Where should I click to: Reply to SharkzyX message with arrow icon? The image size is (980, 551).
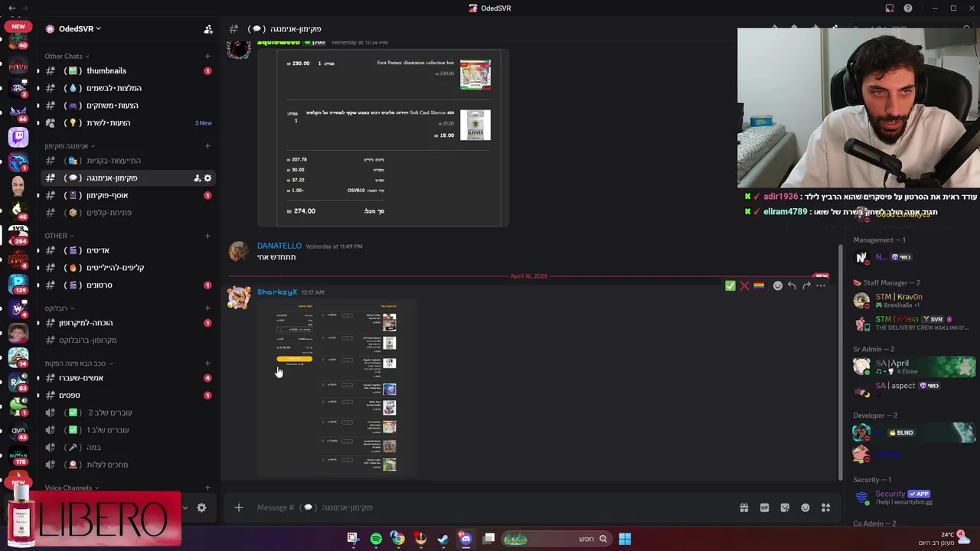click(792, 285)
